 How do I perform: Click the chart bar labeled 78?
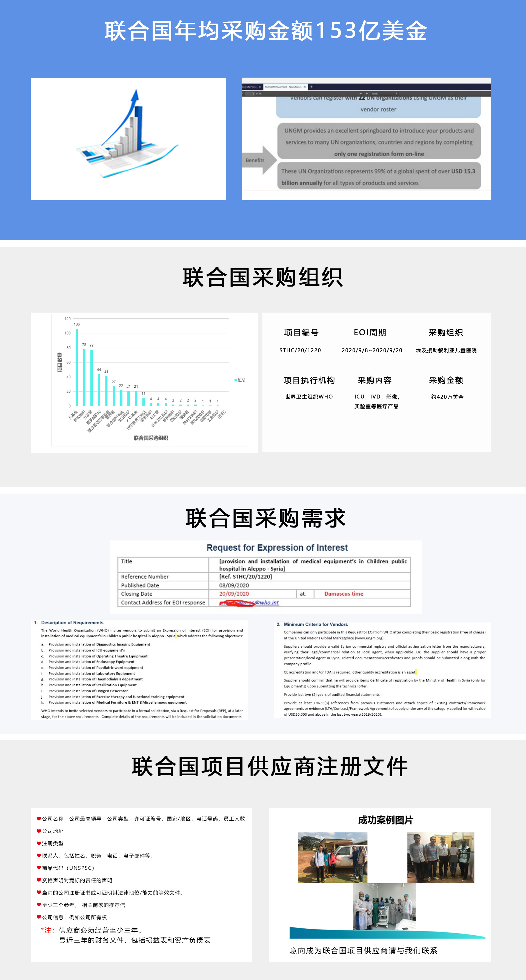coord(84,377)
